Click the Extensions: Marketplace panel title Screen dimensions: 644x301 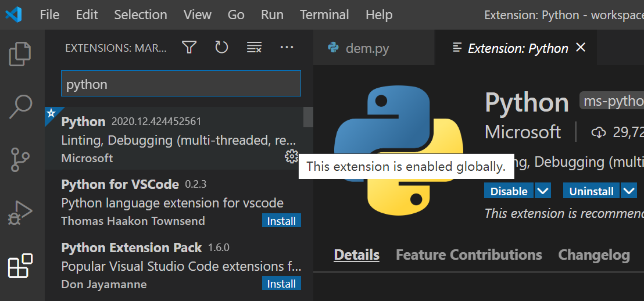(116, 48)
